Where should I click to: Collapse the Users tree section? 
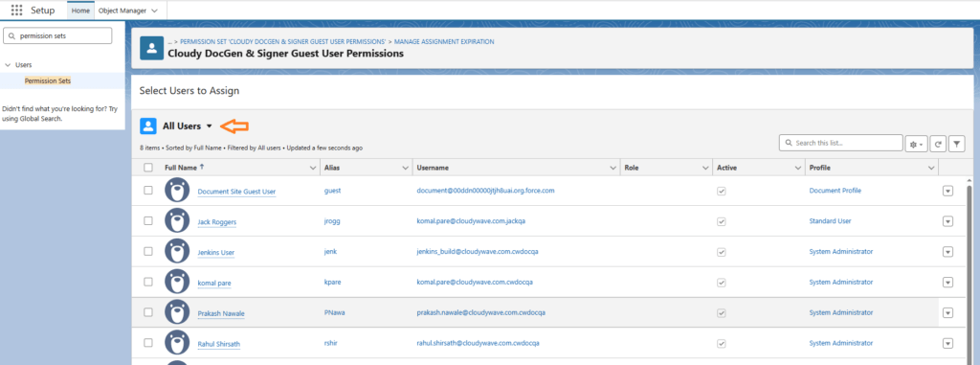pyautogui.click(x=8, y=64)
